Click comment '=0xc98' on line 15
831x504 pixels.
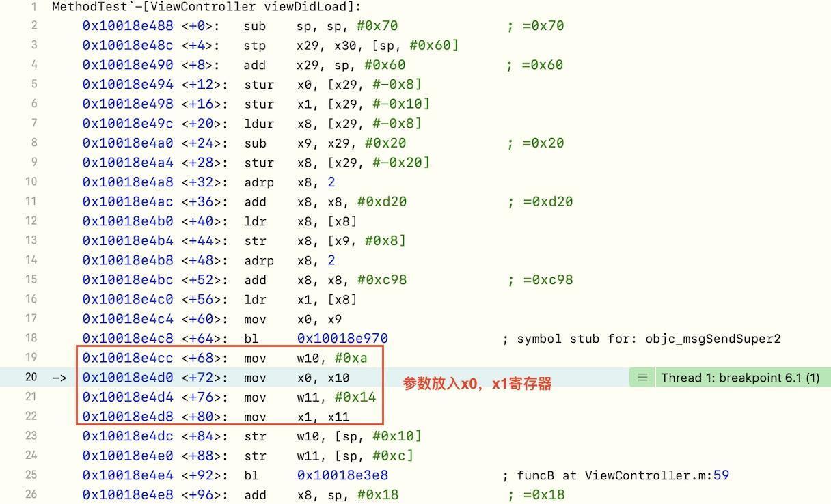[x=548, y=280]
